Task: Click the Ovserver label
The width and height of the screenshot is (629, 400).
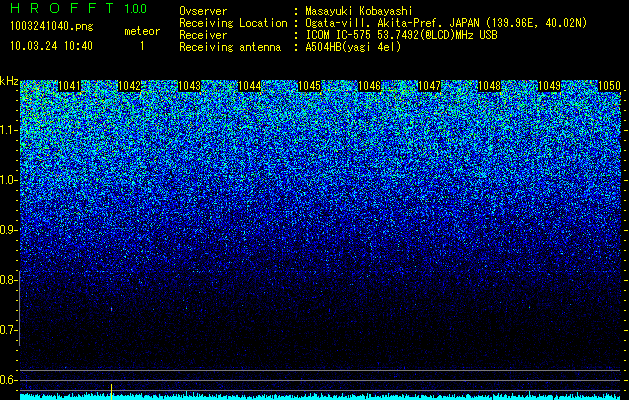Action: pos(203,11)
